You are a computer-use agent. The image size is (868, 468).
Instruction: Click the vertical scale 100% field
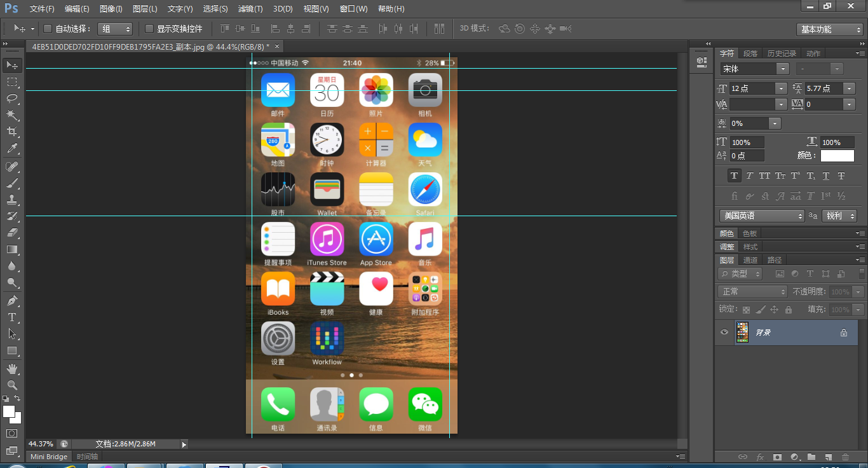coord(747,142)
